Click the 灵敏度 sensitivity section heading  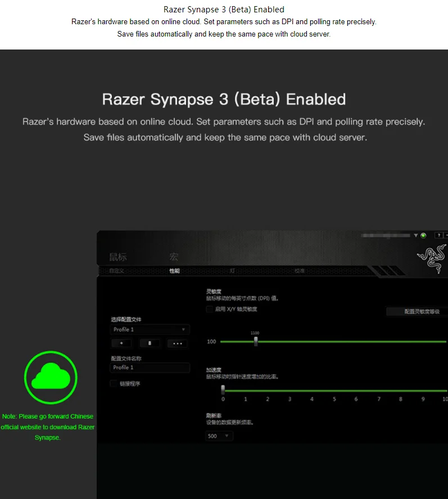point(214,291)
